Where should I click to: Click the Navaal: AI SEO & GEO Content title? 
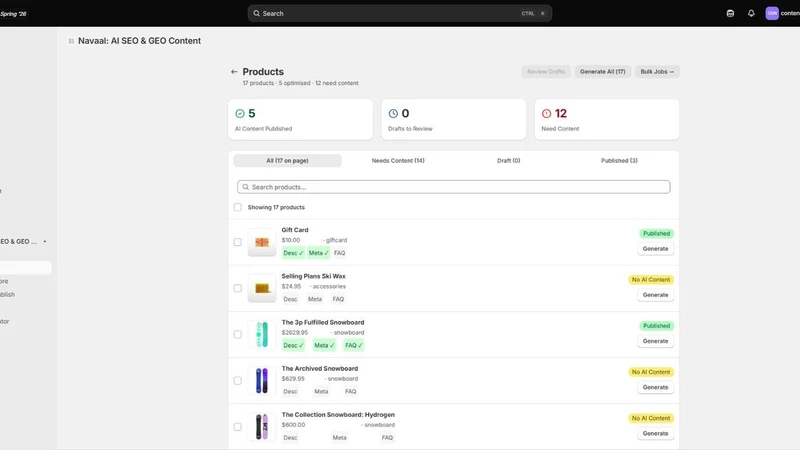tap(139, 41)
